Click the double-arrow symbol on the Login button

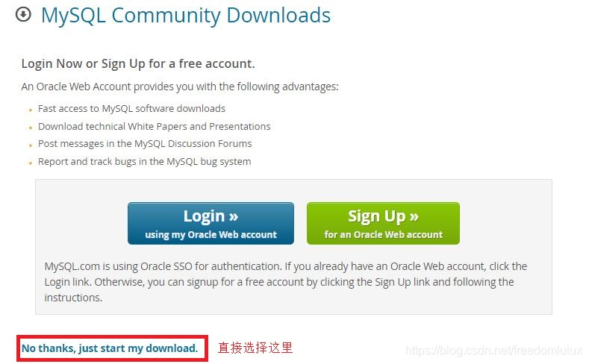[x=233, y=217]
